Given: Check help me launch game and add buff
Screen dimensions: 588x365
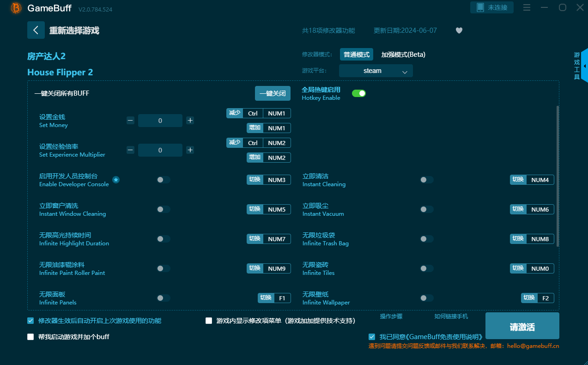Looking at the screenshot, I should 30,337.
